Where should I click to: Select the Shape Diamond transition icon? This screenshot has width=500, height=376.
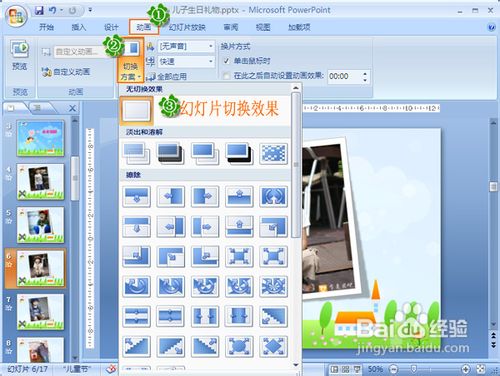click(x=273, y=346)
